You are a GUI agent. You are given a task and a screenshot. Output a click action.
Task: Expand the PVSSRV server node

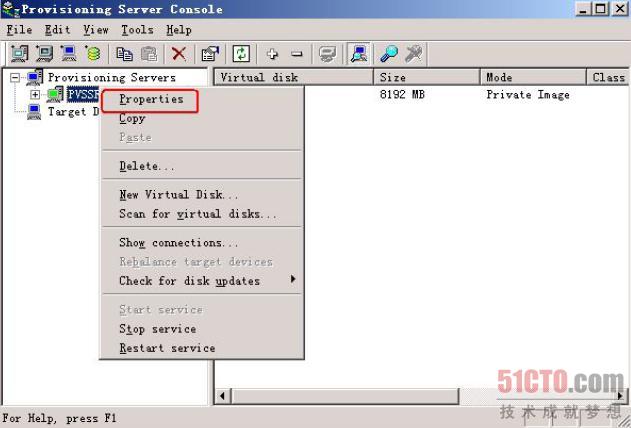tap(35, 95)
